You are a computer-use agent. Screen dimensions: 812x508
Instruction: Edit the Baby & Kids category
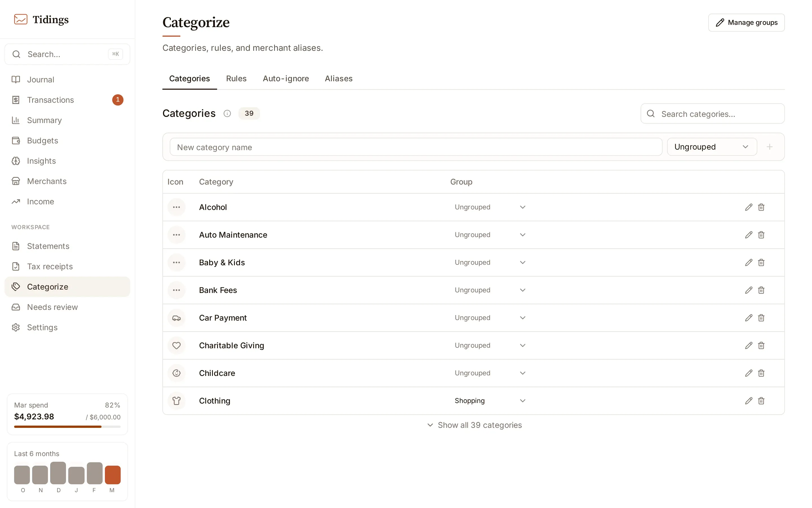(749, 262)
